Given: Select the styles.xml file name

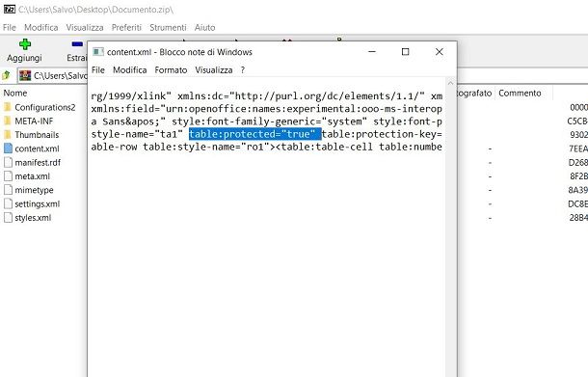Looking at the screenshot, I should pos(33,218).
